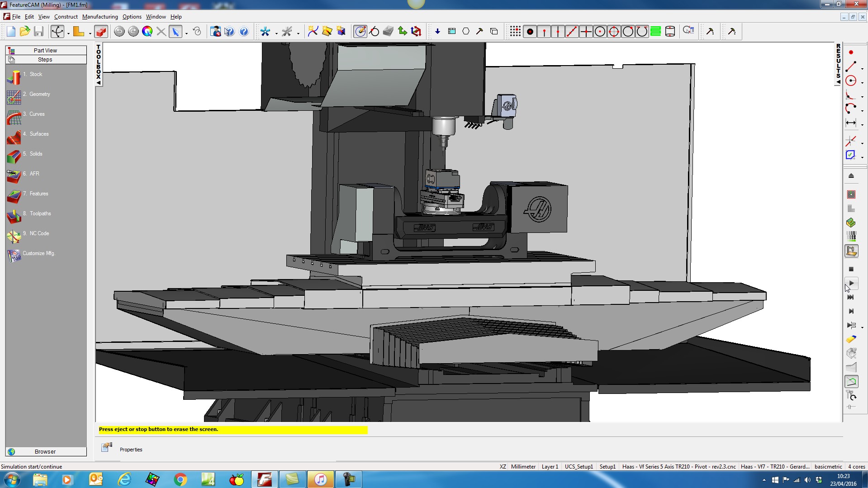The height and width of the screenshot is (488, 868).
Task: Expand the line tool dropdown arrow
Action: (x=863, y=69)
